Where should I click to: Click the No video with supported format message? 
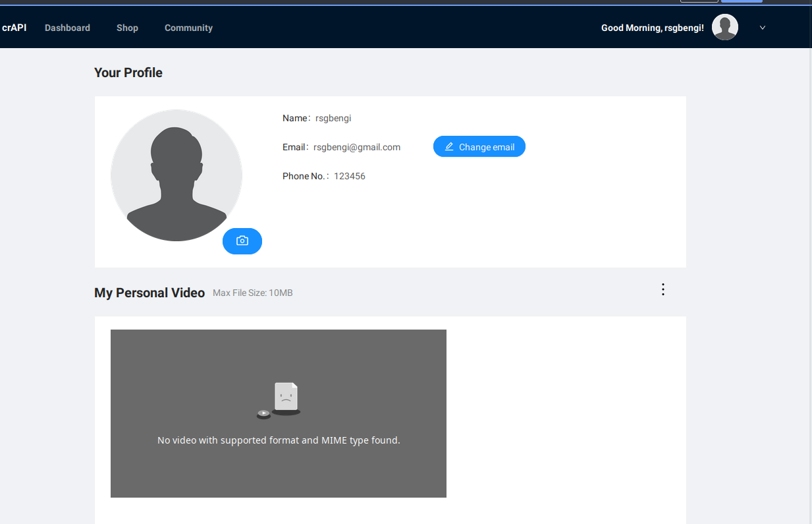point(279,440)
